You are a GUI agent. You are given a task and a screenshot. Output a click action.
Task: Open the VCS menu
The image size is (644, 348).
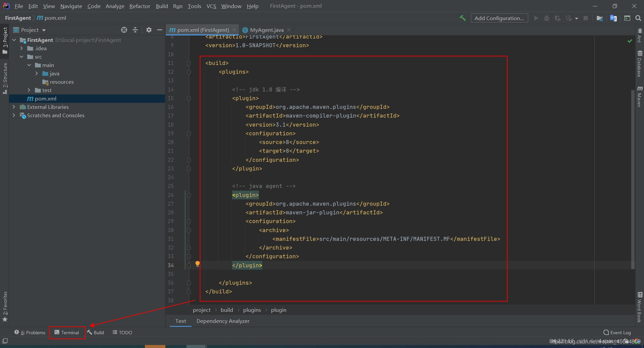click(x=211, y=6)
